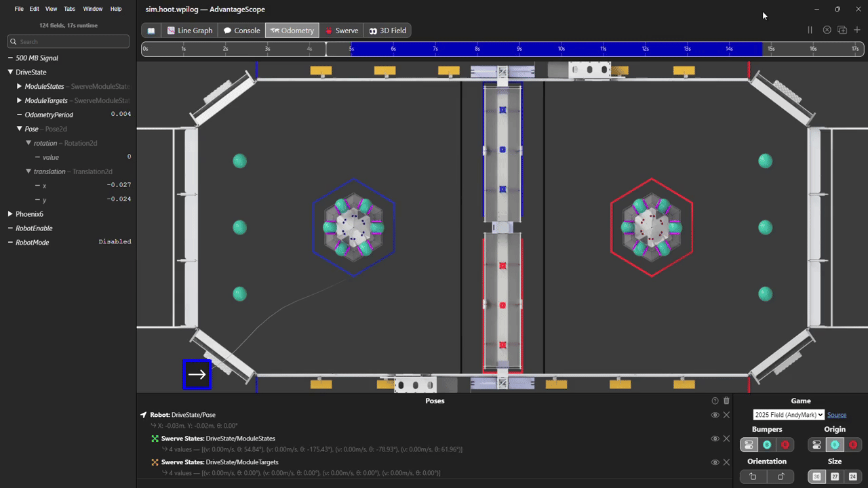Set robot Size to 24

853,476
